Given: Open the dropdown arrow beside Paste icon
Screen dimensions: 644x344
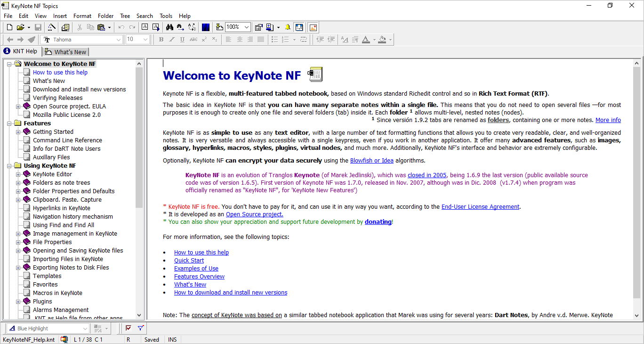Looking at the screenshot, I should point(109,27).
